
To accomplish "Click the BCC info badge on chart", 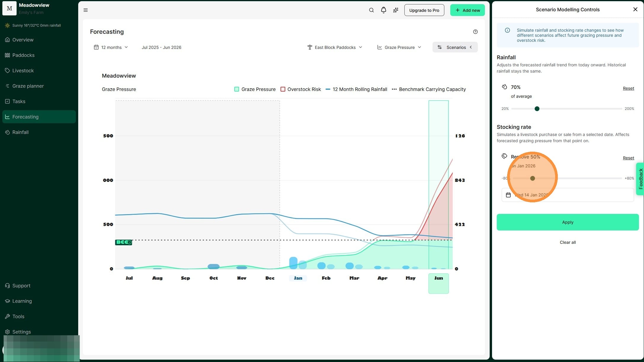I will click(124, 242).
